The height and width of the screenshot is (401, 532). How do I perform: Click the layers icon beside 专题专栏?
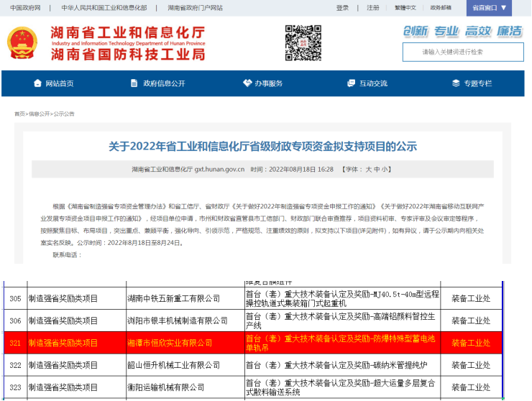coord(456,83)
